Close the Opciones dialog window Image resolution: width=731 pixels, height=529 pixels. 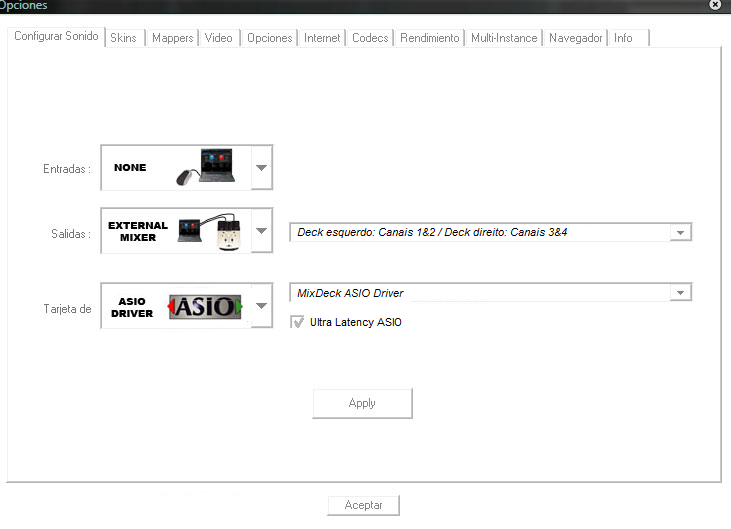tap(715, 5)
